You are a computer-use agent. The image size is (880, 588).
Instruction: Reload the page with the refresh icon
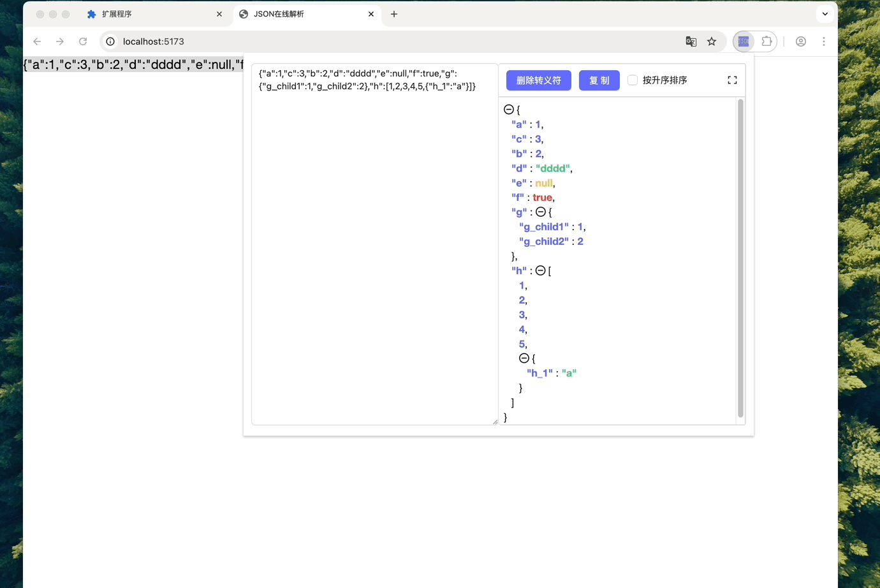(x=83, y=41)
